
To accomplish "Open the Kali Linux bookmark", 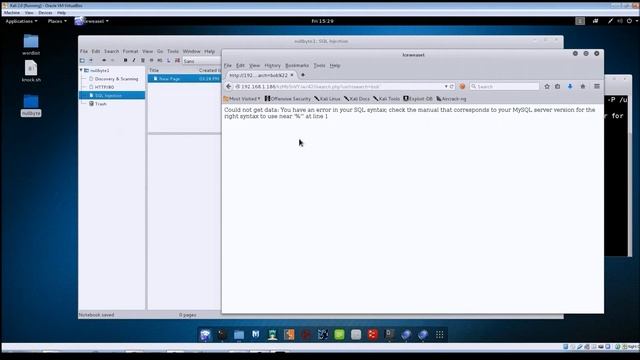I will [327, 99].
